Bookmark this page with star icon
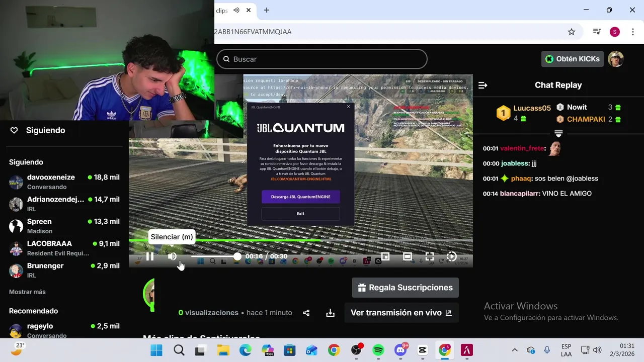 [x=572, y=32]
